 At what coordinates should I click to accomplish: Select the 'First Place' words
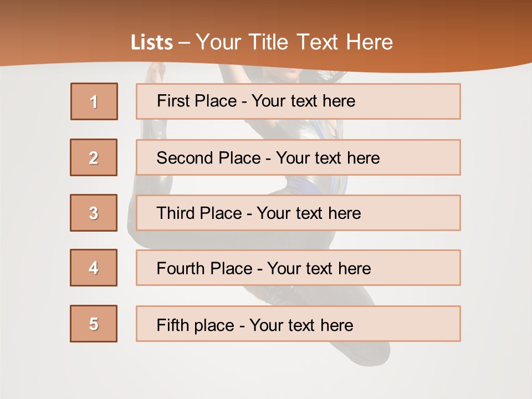point(197,101)
